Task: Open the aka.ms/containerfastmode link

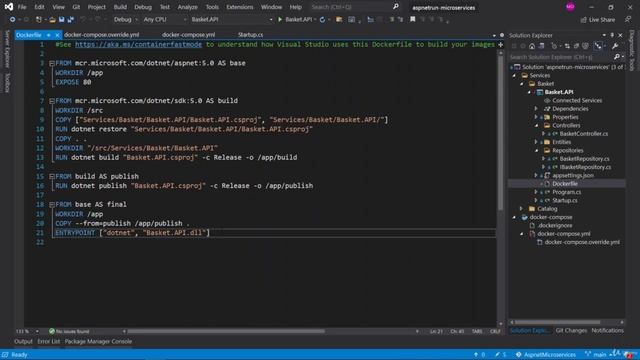Action: pos(138,44)
